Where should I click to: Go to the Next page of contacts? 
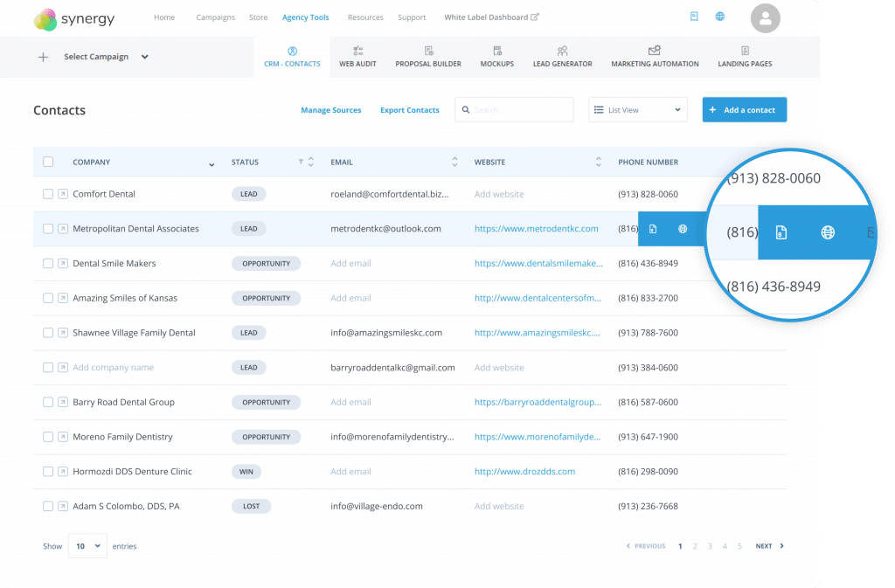pyautogui.click(x=769, y=546)
